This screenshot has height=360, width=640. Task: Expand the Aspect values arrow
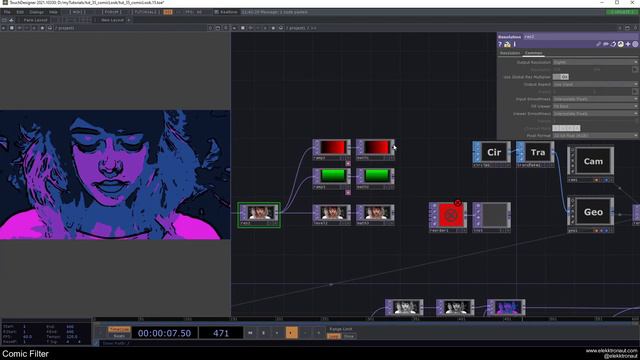click(x=635, y=91)
